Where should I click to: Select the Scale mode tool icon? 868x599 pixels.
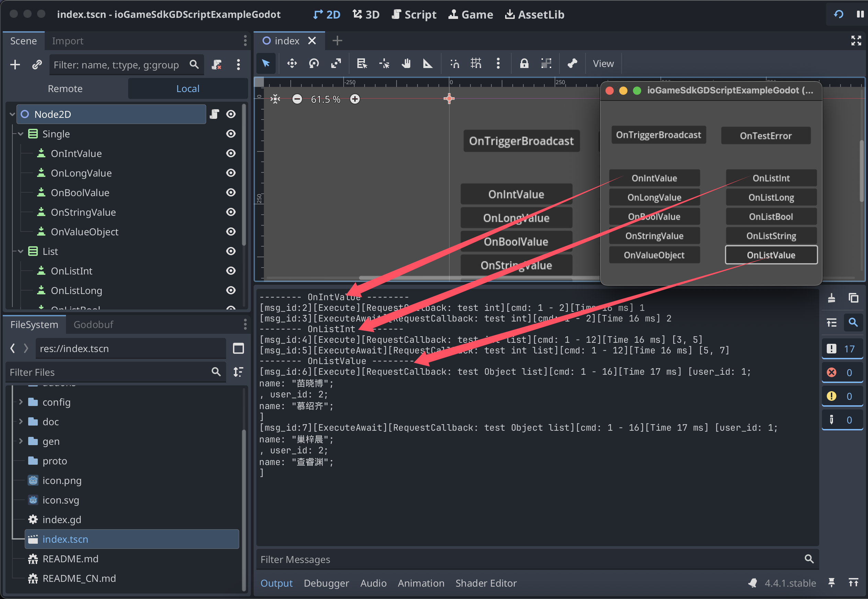click(x=336, y=64)
